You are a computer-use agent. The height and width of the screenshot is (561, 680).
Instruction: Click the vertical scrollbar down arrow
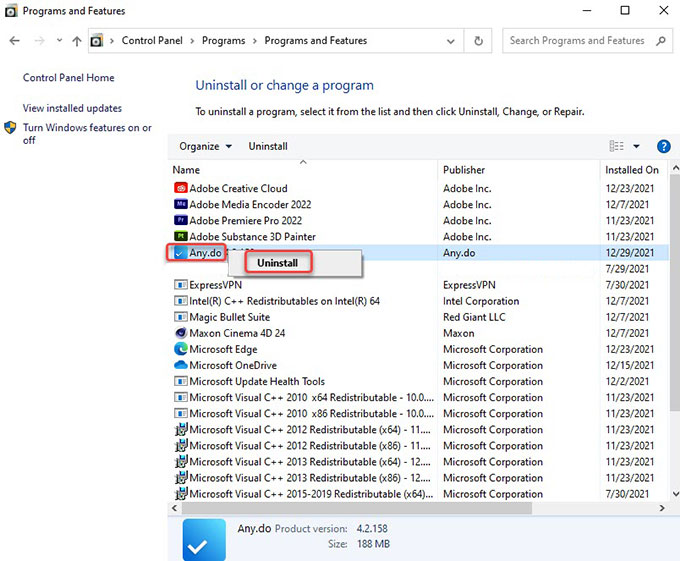coord(675,494)
